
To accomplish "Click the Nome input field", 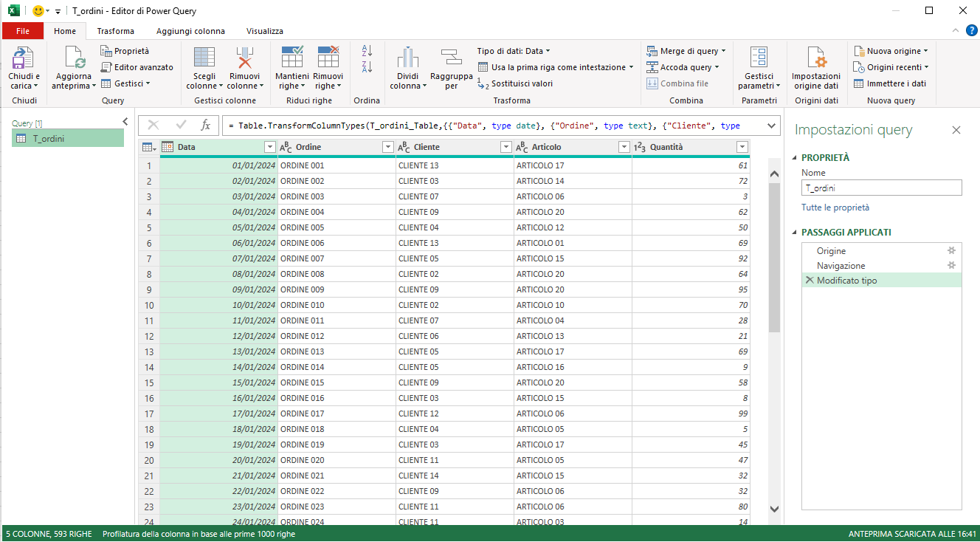I will point(882,188).
